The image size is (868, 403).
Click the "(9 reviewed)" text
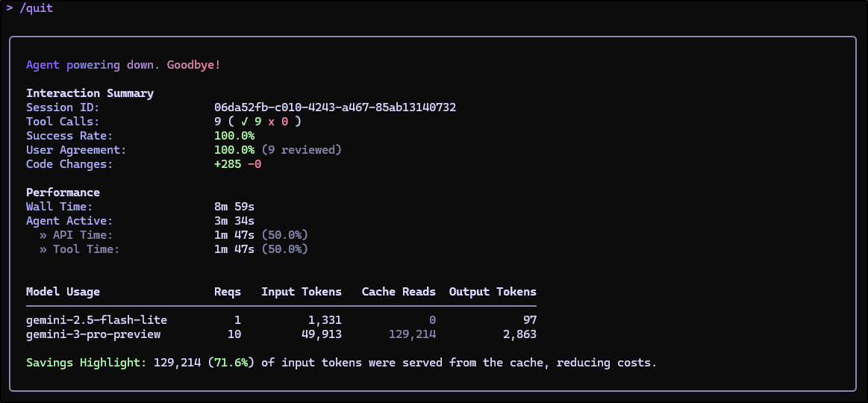(301, 150)
